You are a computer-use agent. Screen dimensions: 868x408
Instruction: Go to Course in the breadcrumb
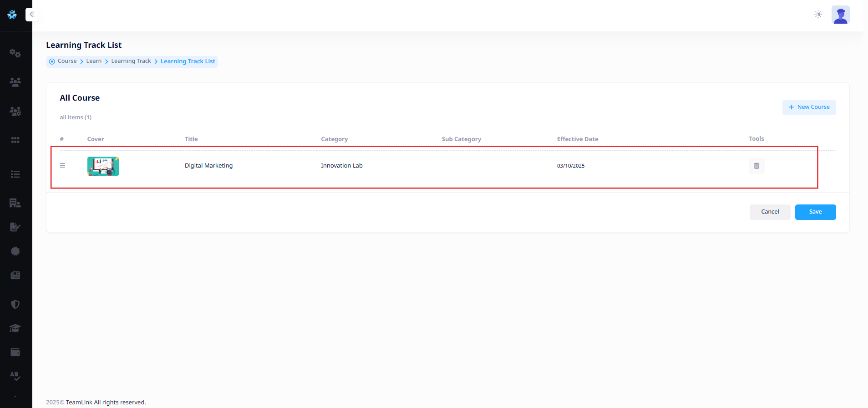[x=67, y=61]
